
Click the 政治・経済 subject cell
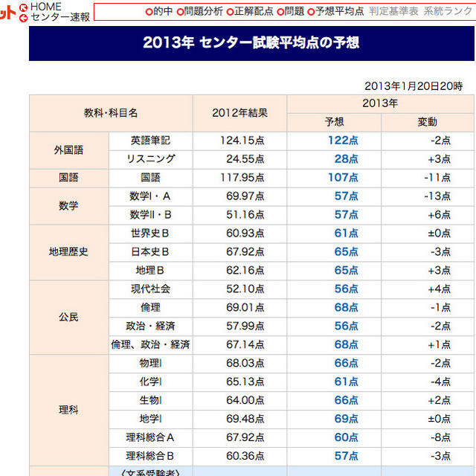point(150,327)
